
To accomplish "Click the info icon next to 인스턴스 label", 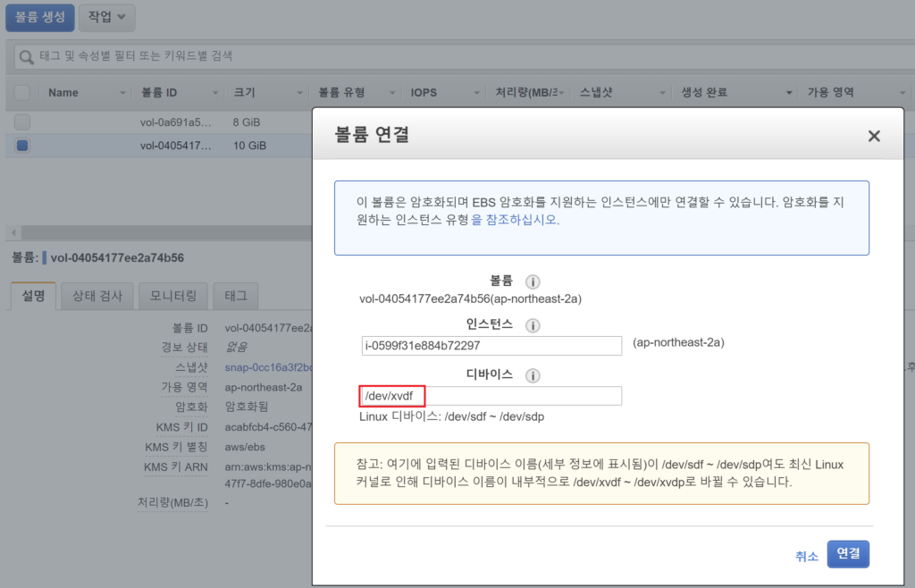I will coord(533,326).
